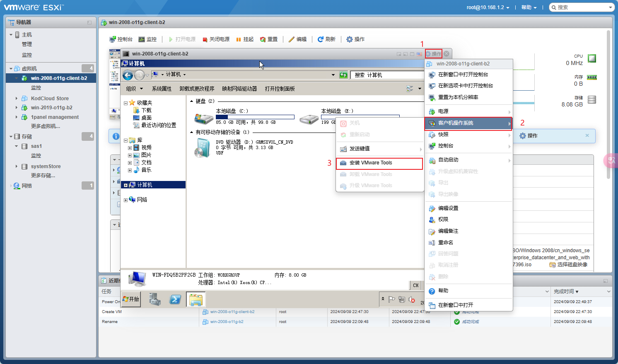Click the 监控 monitor button in the VM toolbar

(147, 39)
